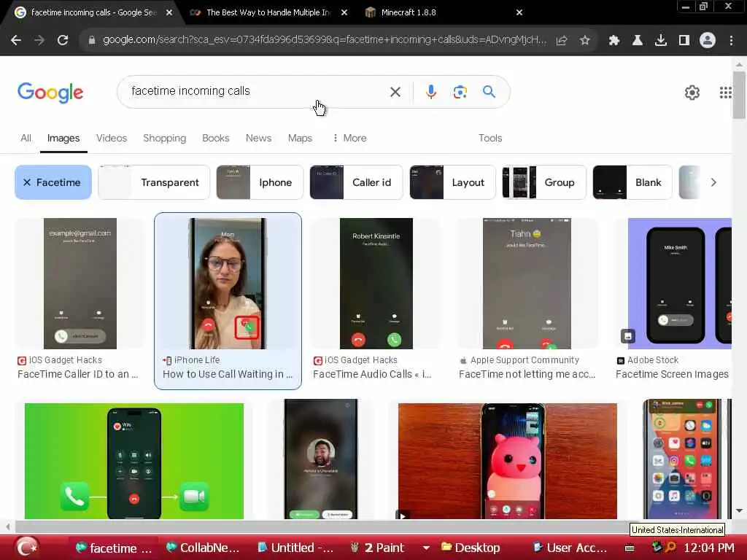Open the Desktop toolbar on the taskbar

coord(471,548)
